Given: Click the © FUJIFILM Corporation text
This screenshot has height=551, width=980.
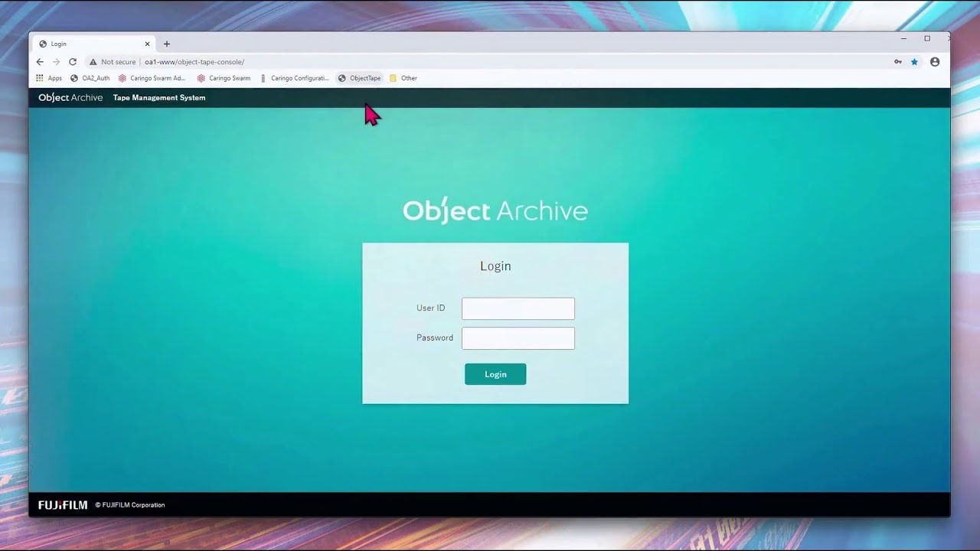Looking at the screenshot, I should point(130,505).
